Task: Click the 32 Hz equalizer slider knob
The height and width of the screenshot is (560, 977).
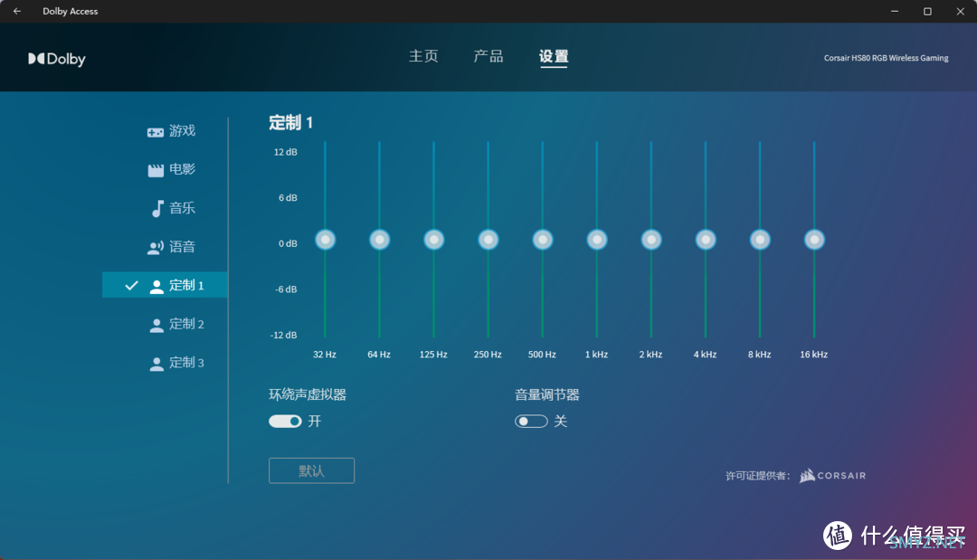Action: click(x=326, y=240)
